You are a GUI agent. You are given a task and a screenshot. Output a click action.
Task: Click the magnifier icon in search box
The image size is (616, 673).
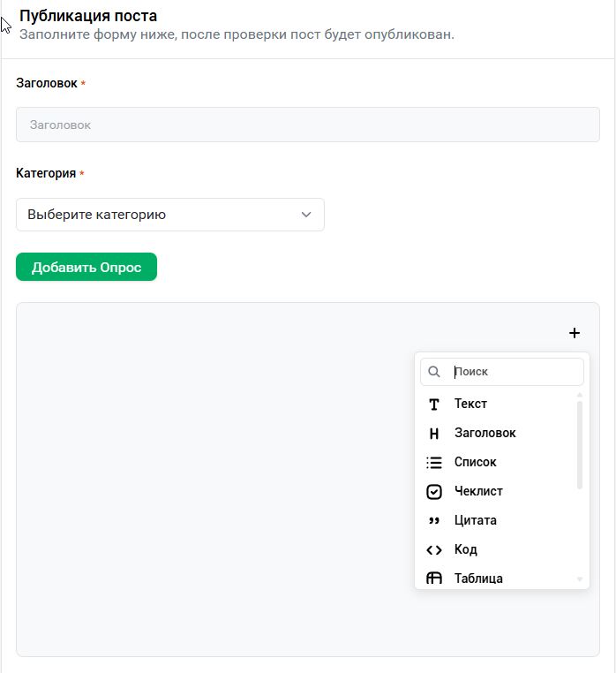(x=434, y=372)
